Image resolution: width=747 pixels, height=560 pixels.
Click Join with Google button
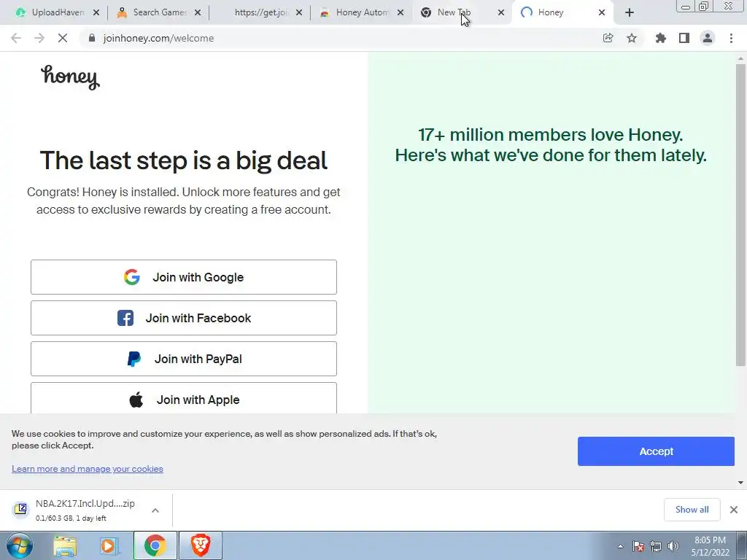coord(183,277)
